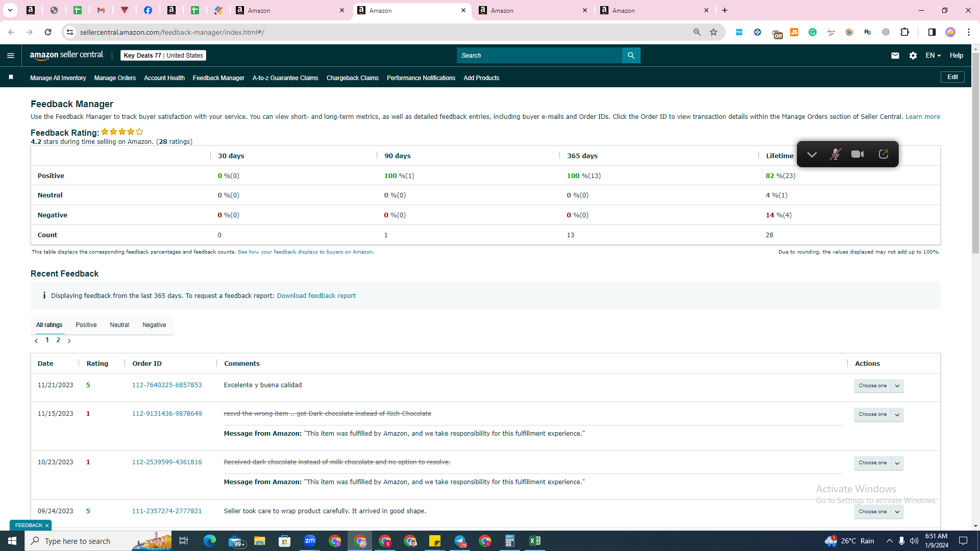Viewport: 980px width, 551px height.
Task: Click the browser address bar
Action: (383, 32)
